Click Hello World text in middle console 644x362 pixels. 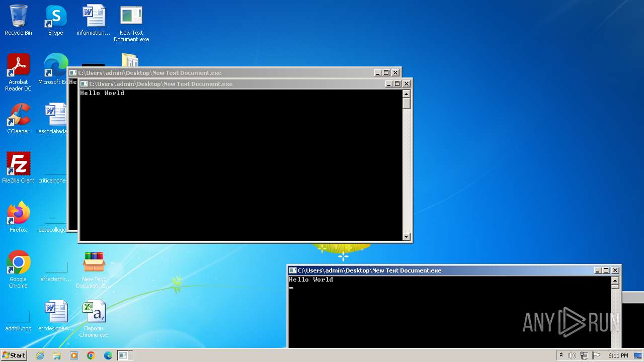click(102, 93)
